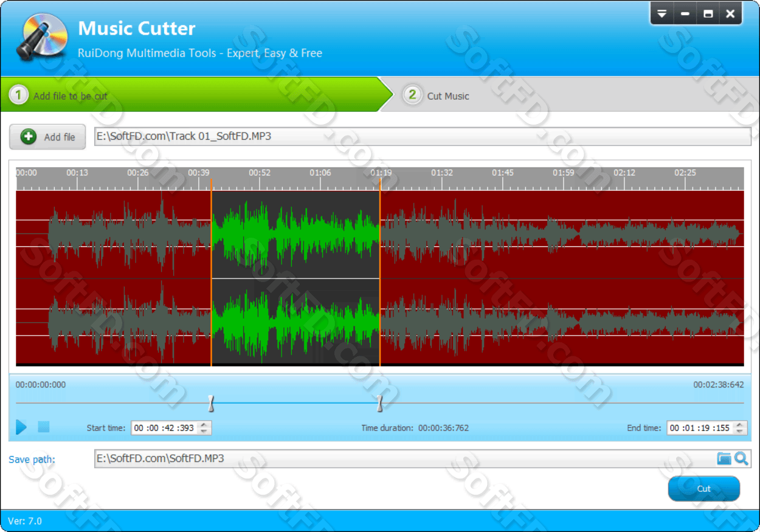Click the Stop playback square icon
The width and height of the screenshot is (760, 532).
click(43, 427)
